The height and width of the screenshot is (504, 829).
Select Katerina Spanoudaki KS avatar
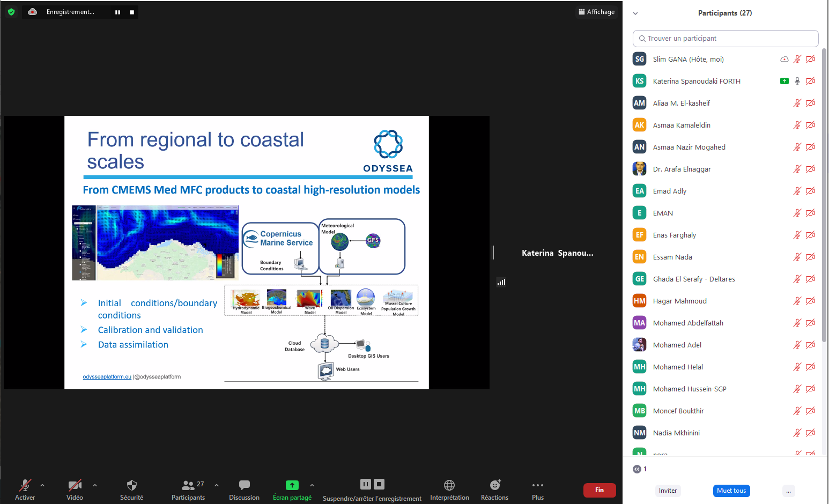640,81
